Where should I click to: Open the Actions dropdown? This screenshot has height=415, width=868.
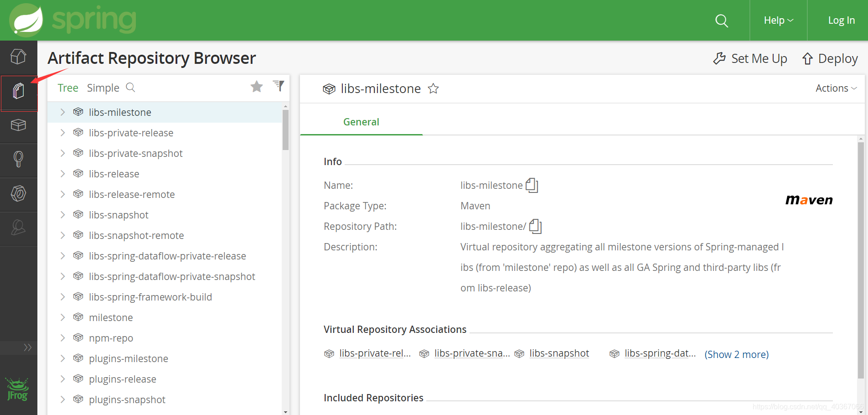point(836,88)
